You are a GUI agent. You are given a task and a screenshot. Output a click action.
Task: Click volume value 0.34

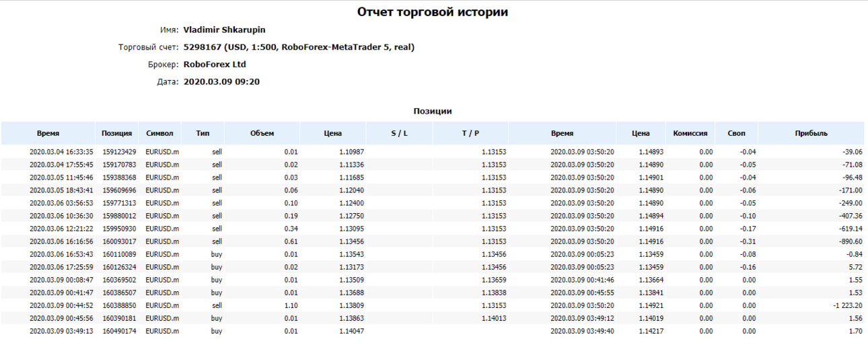coord(290,229)
